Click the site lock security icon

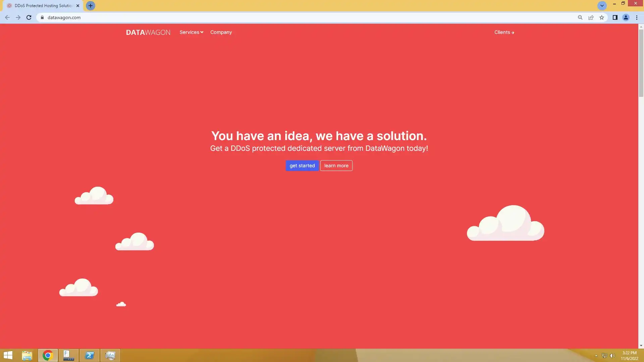42,17
